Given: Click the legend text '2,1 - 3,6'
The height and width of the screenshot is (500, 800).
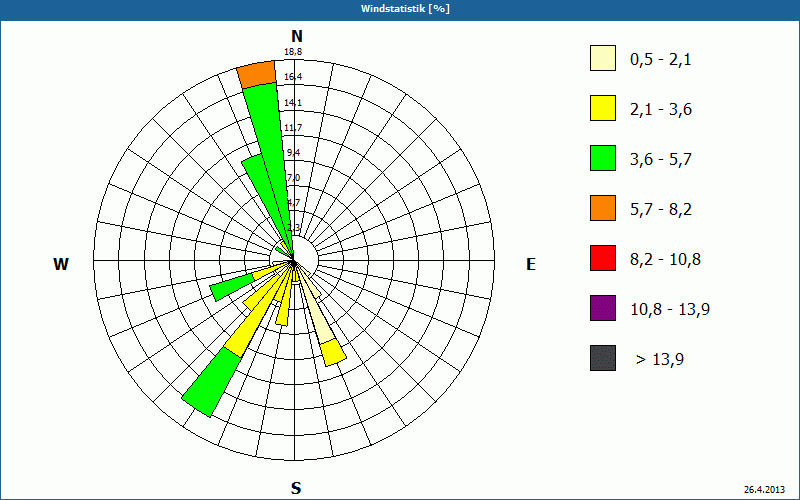Looking at the screenshot, I should (661, 110).
